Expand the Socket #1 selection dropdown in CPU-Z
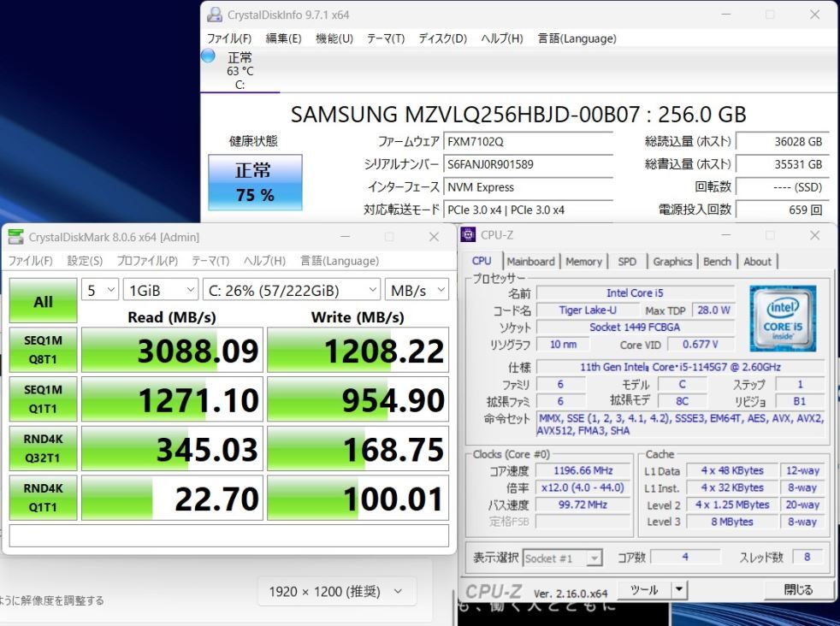 click(594, 558)
